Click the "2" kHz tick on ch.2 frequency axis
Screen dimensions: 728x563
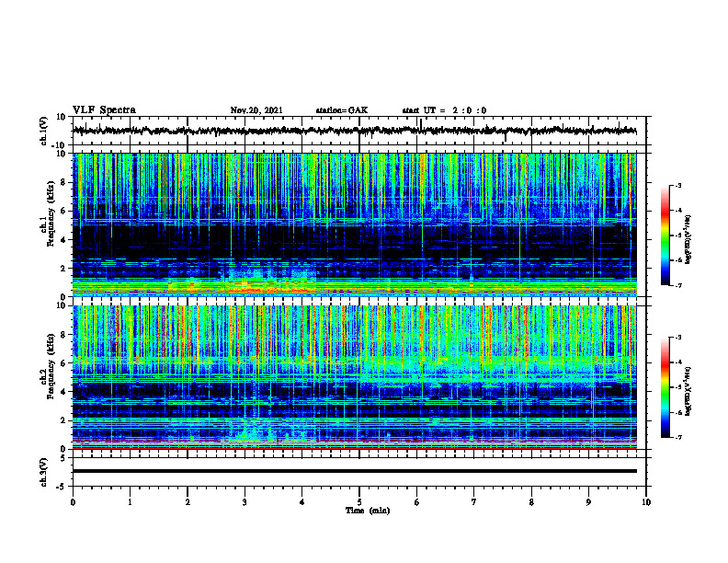click(x=64, y=420)
